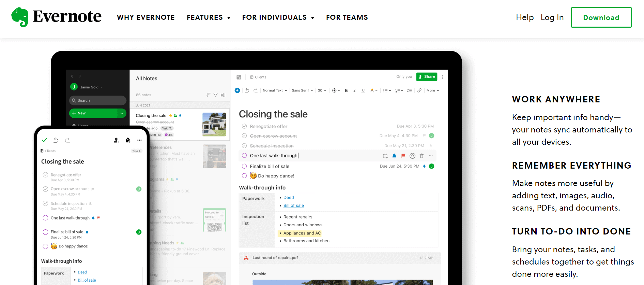644x285 pixels.
Task: Open the Deed link in Paperwork
Action: (x=289, y=198)
